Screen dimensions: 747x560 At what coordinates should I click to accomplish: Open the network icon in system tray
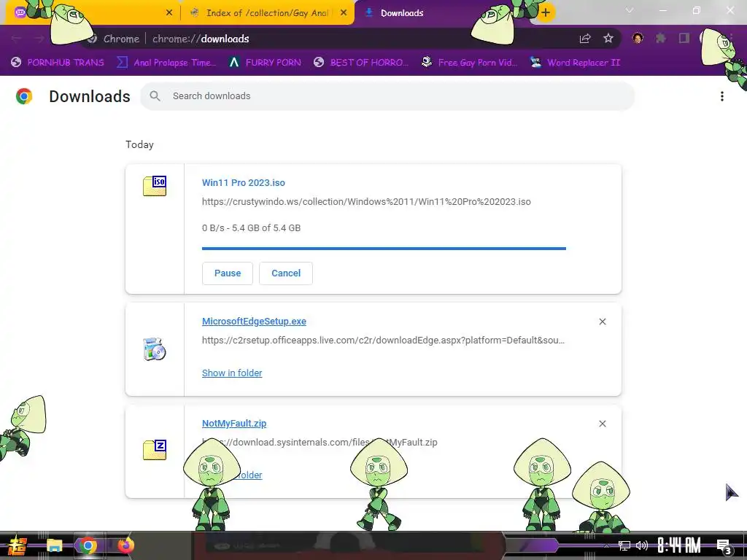coord(624,545)
